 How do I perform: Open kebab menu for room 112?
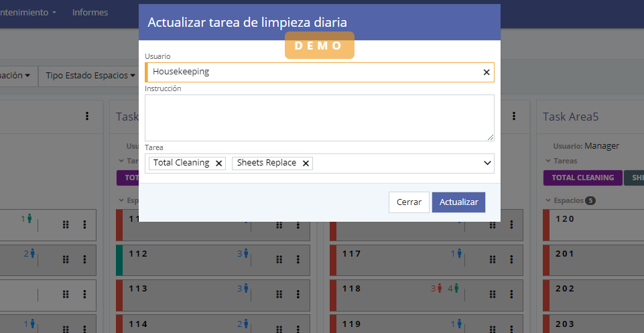[x=299, y=260]
